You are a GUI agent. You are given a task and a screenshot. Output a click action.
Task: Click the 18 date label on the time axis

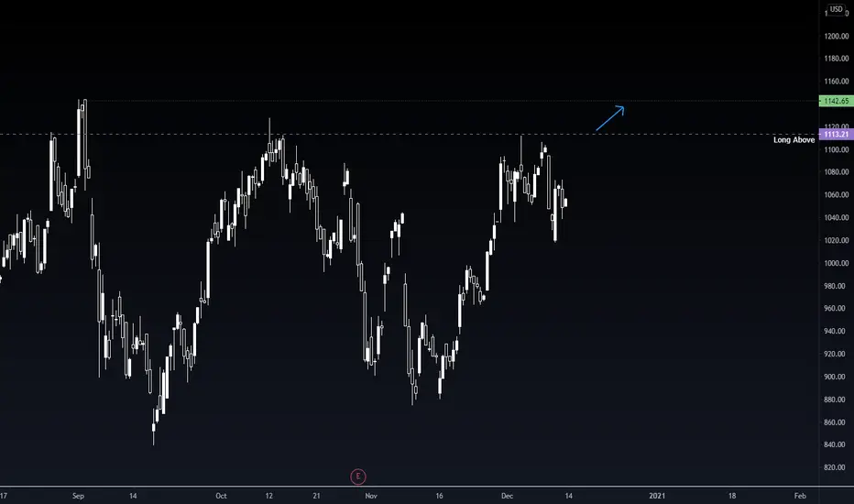[x=732, y=496]
